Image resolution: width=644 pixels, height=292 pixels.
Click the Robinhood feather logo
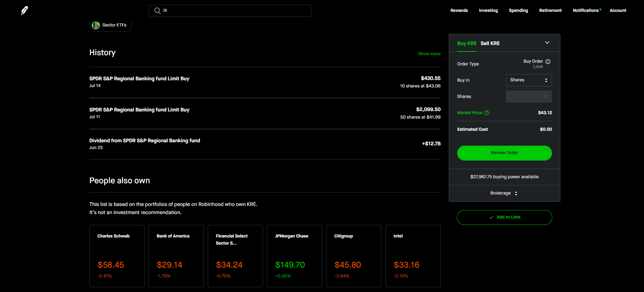[x=24, y=11]
